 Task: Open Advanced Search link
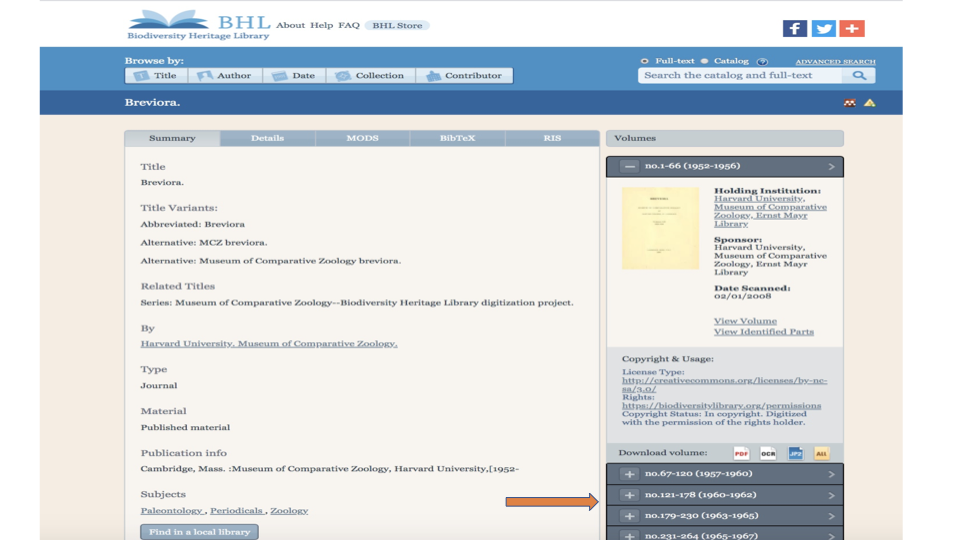(x=835, y=62)
